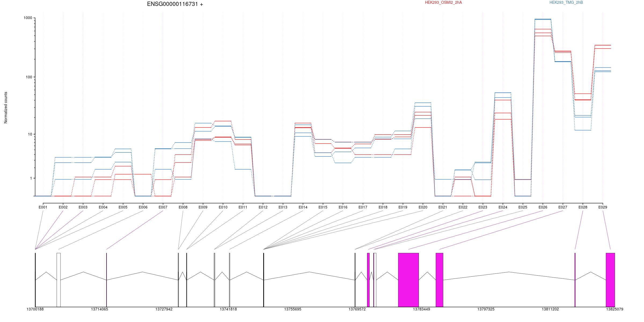Screen dimensions: 644x322
Task: Click exon label E010
Action: 223,207
